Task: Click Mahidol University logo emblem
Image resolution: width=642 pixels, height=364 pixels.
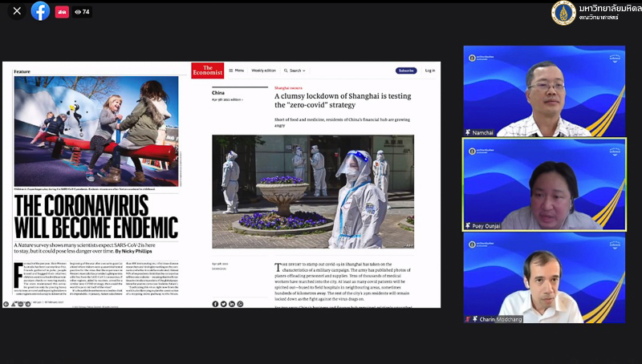Action: tap(563, 13)
